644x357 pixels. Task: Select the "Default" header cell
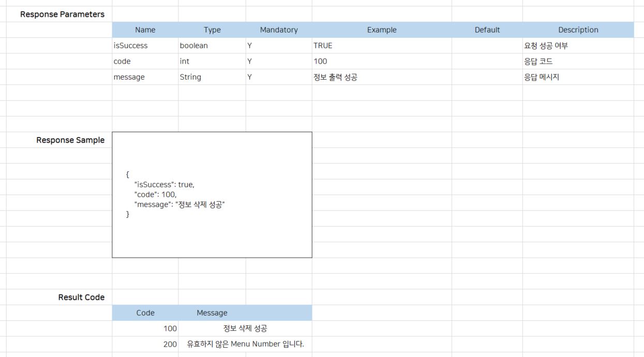click(x=487, y=30)
